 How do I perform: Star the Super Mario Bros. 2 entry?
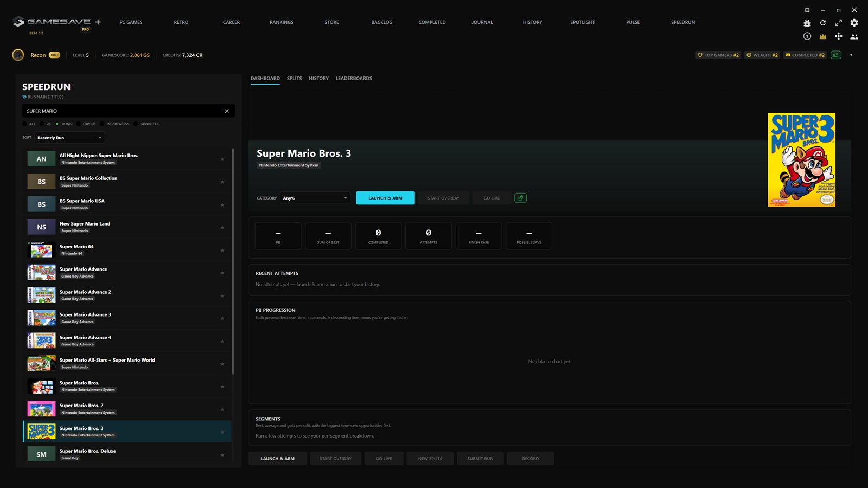click(x=222, y=409)
